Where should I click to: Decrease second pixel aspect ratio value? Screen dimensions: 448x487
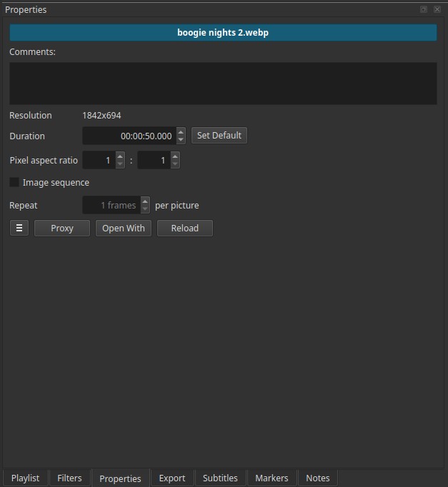click(x=175, y=164)
